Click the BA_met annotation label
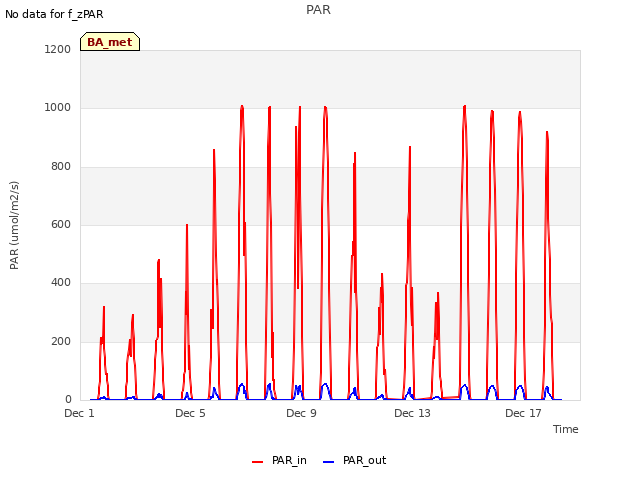 click(x=110, y=42)
